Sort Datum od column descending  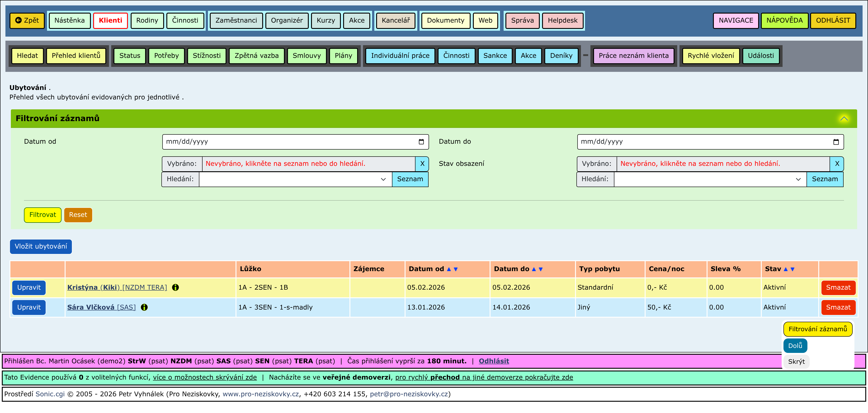point(455,269)
